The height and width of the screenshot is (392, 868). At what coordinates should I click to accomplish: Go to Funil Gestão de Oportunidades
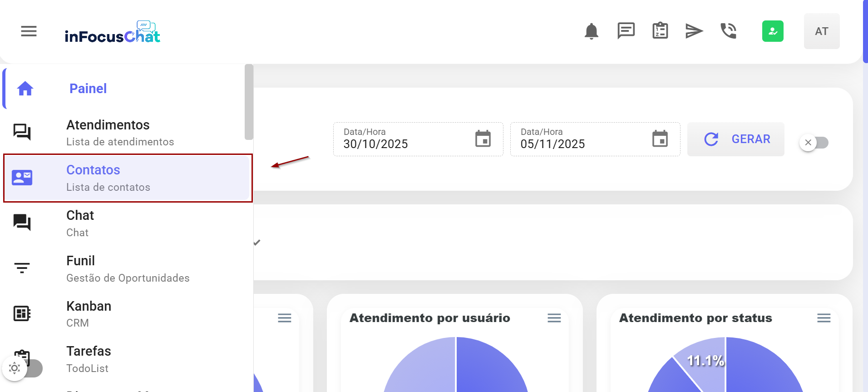pyautogui.click(x=127, y=268)
